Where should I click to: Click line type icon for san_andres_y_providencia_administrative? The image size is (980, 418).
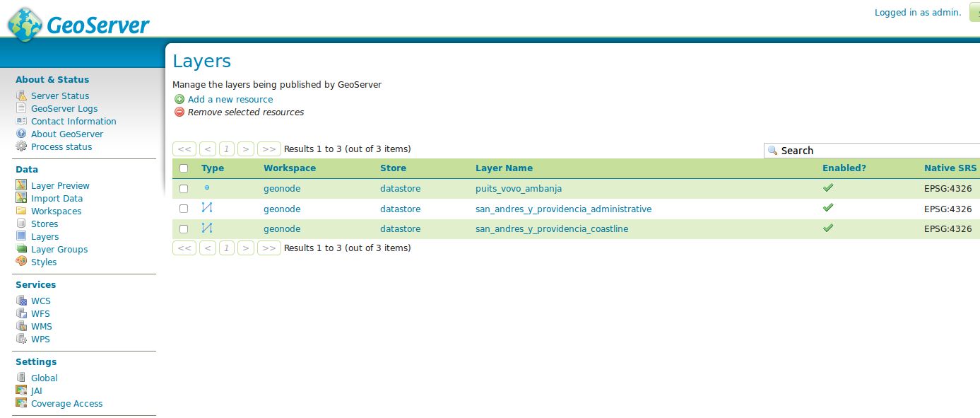(207, 208)
